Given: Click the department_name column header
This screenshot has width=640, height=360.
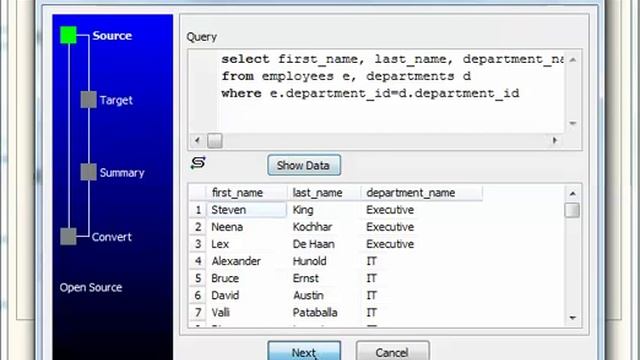Looking at the screenshot, I should [422, 193].
